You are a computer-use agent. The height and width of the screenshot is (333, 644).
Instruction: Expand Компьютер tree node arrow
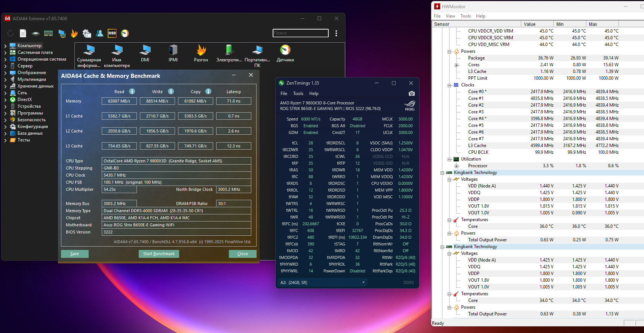click(x=6, y=46)
